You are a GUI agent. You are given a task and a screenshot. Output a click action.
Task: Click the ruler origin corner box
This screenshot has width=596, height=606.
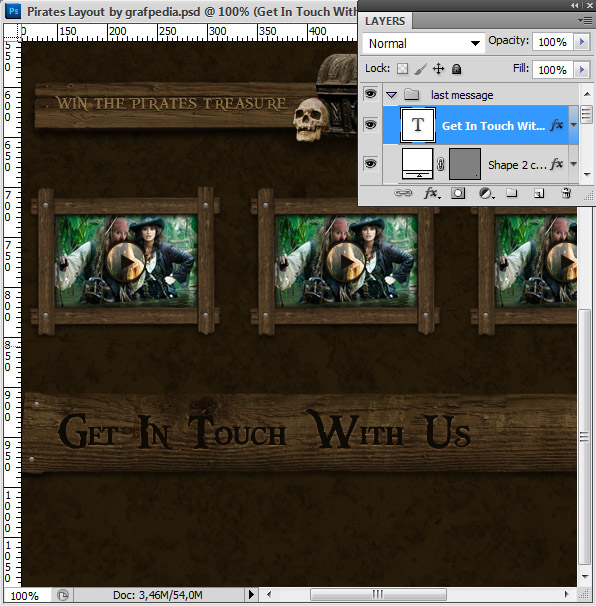[x=12, y=32]
